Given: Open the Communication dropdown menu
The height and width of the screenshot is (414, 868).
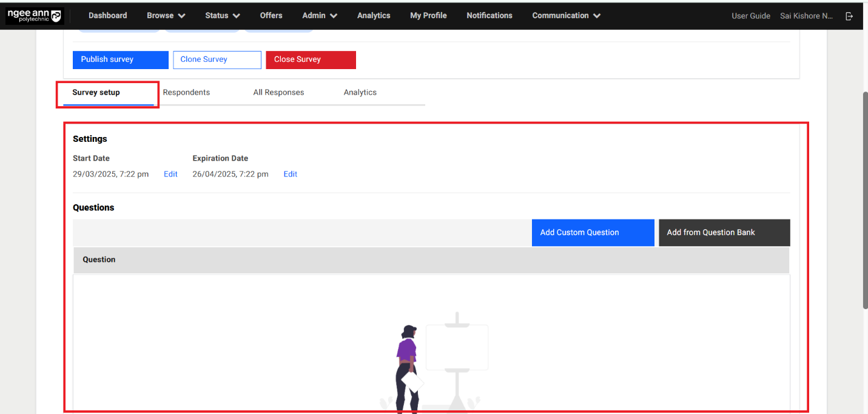Looking at the screenshot, I should (x=566, y=16).
